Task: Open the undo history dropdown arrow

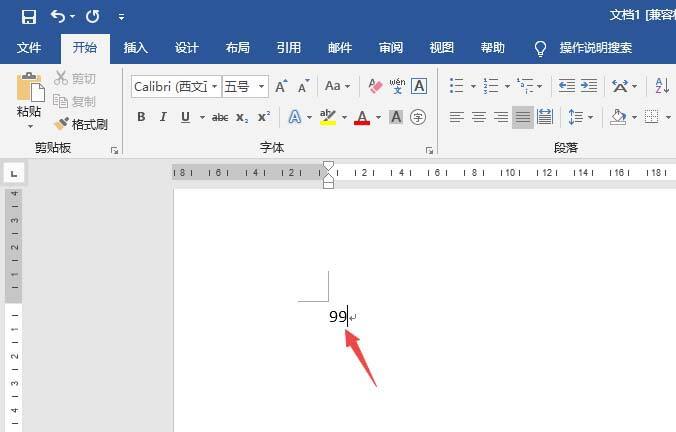Action: [72, 16]
